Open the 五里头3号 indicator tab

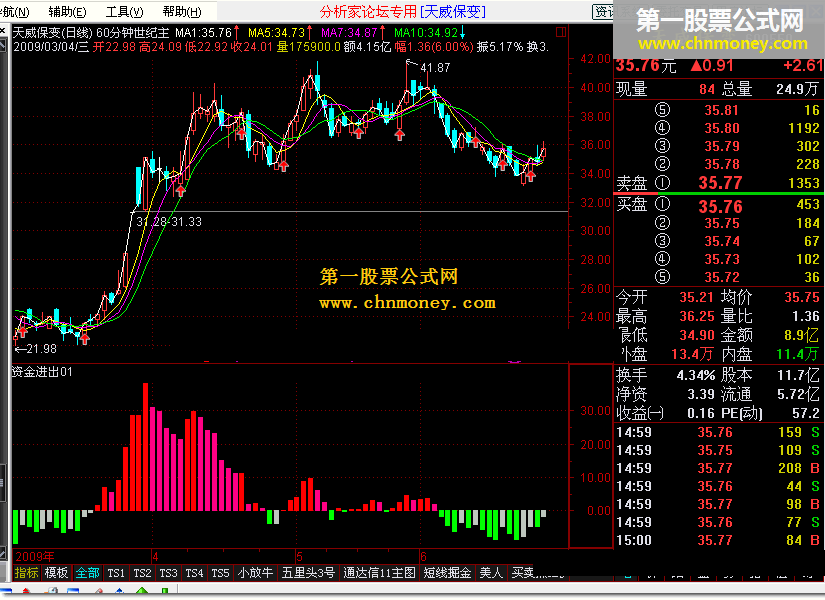308,573
